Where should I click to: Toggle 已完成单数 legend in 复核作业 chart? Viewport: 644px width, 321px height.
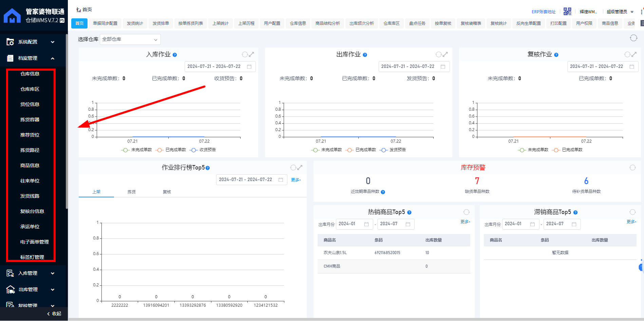pos(567,150)
